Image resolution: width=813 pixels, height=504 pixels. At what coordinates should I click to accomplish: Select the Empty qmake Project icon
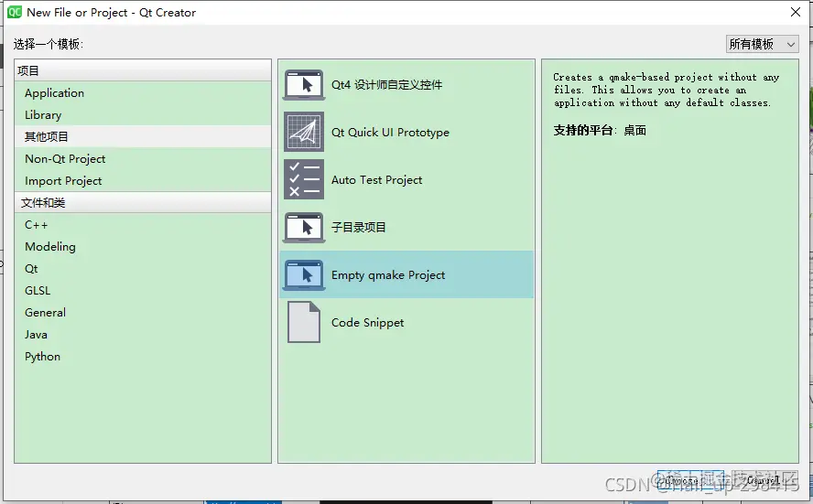click(x=304, y=275)
